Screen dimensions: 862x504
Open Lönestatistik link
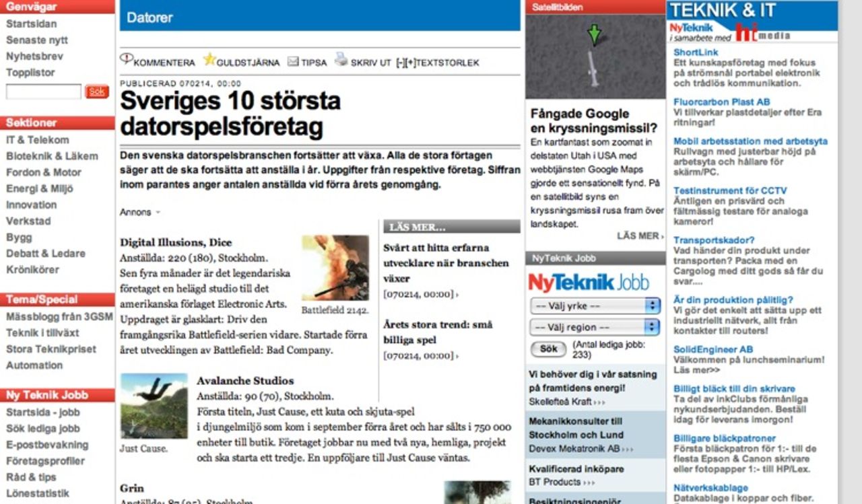pyautogui.click(x=38, y=493)
